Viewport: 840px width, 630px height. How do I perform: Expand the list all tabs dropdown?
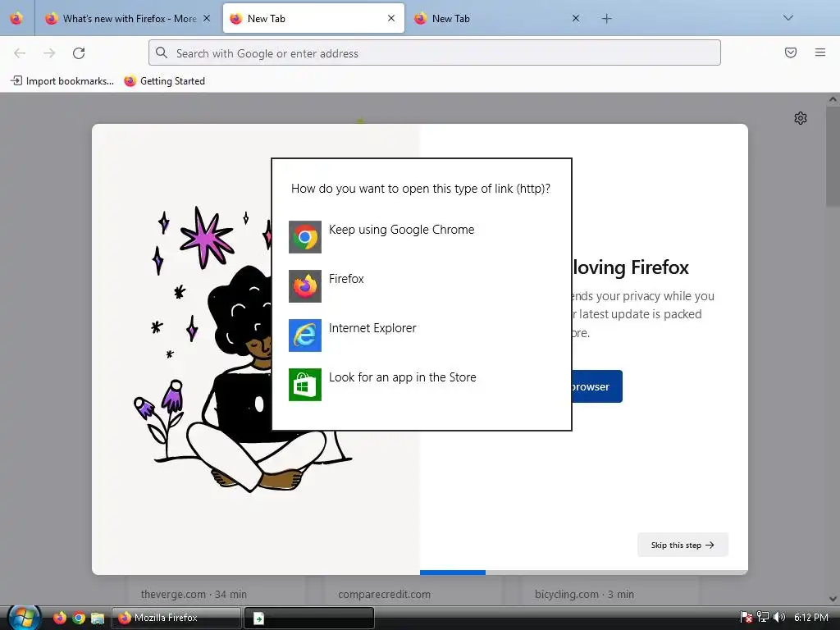click(788, 18)
